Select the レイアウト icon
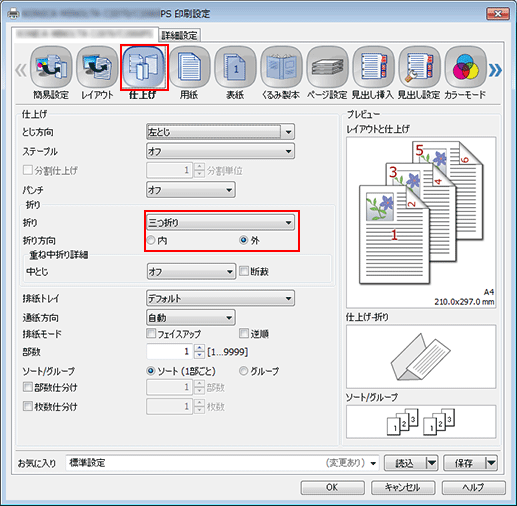 [x=97, y=67]
